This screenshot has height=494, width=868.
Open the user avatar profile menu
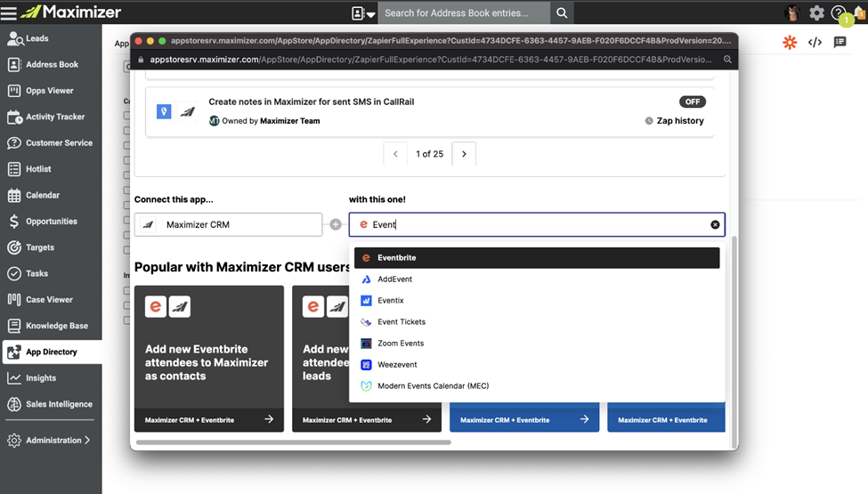[792, 12]
